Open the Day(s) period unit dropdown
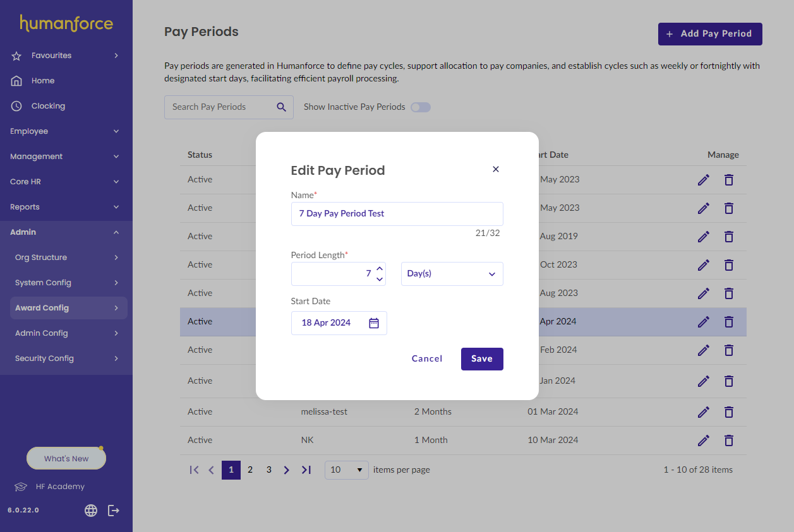This screenshot has height=532, width=794. click(x=452, y=274)
